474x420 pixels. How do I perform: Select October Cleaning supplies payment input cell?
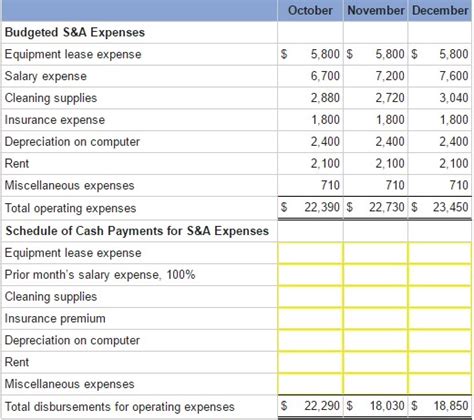tap(310, 297)
